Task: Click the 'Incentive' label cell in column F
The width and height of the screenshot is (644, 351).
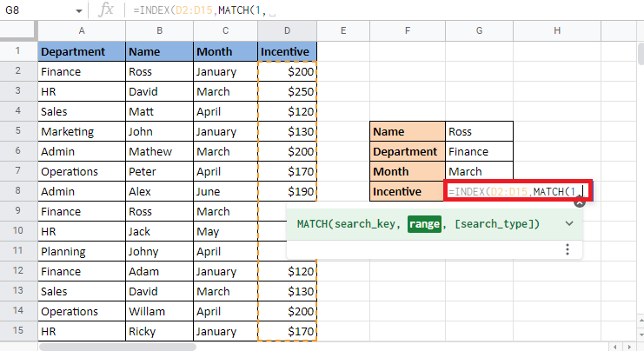Action: (x=408, y=191)
